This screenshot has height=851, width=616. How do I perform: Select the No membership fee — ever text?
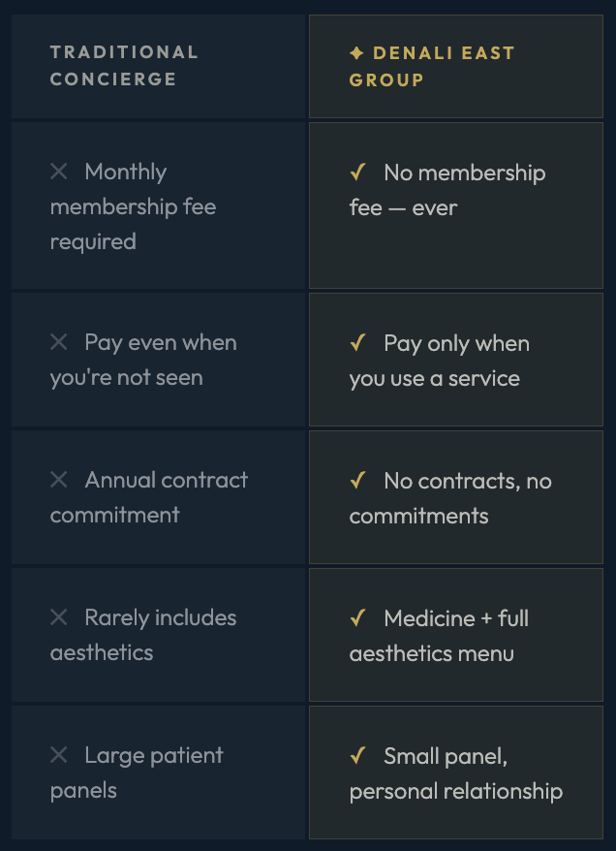tap(447, 190)
